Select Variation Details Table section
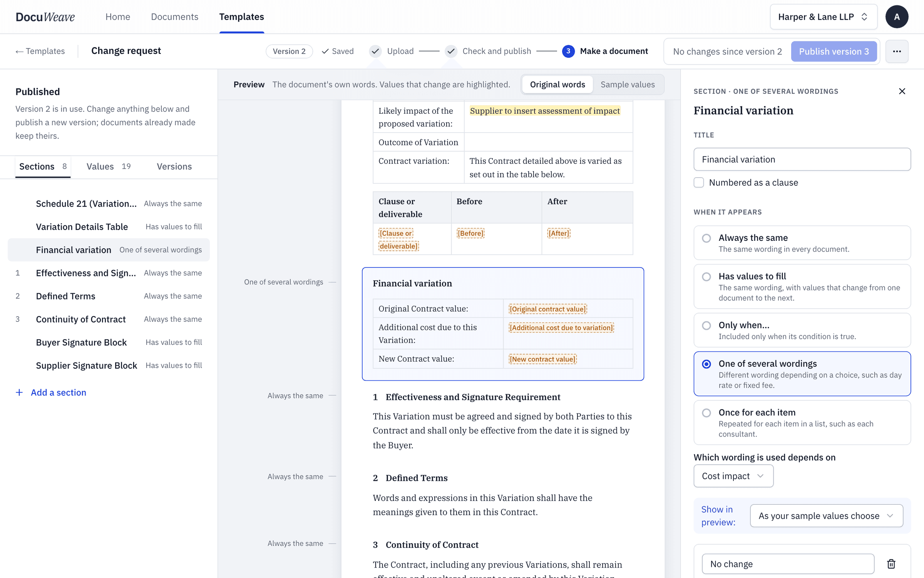The height and width of the screenshot is (578, 924). click(x=109, y=227)
